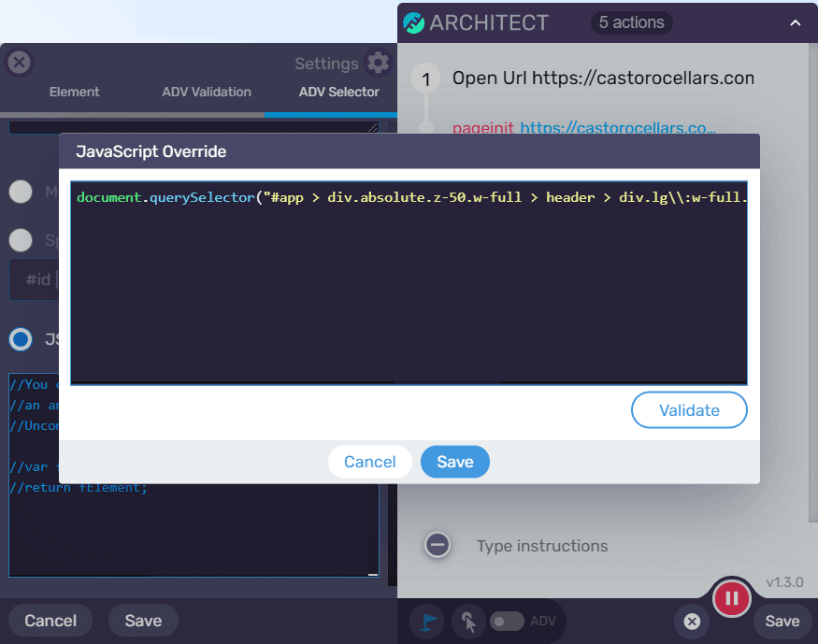818x644 pixels.
Task: Select the pointer cursor icon next to the flag
Action: pos(467,621)
